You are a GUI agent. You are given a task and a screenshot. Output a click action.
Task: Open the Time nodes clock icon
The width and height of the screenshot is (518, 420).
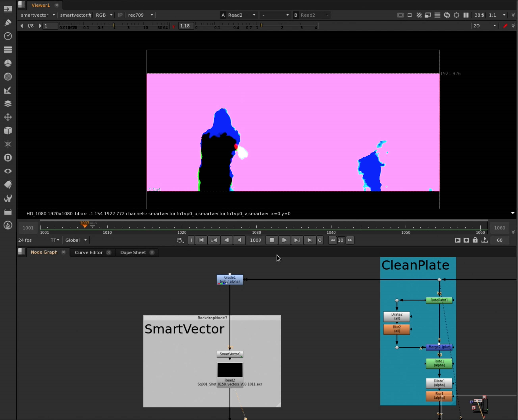click(x=8, y=36)
